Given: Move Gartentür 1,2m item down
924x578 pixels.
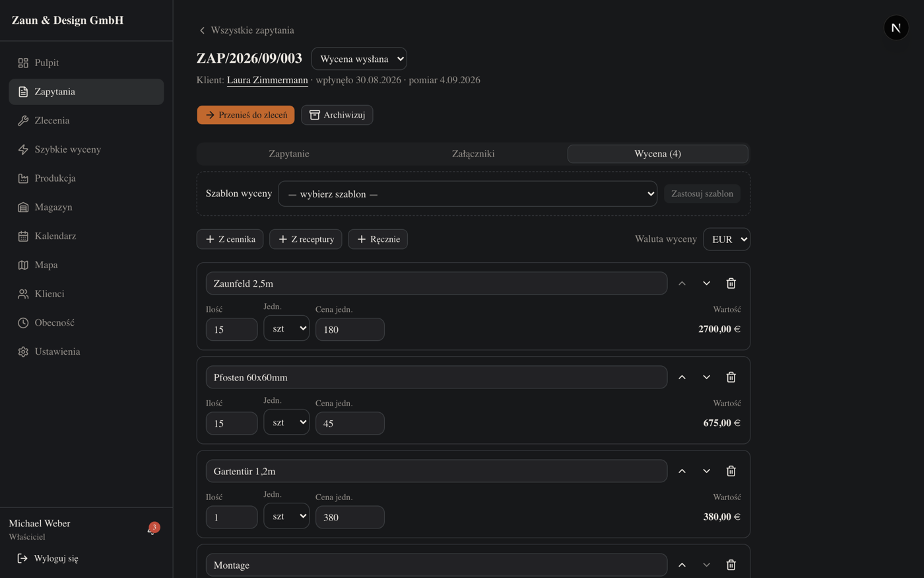Looking at the screenshot, I should (707, 471).
